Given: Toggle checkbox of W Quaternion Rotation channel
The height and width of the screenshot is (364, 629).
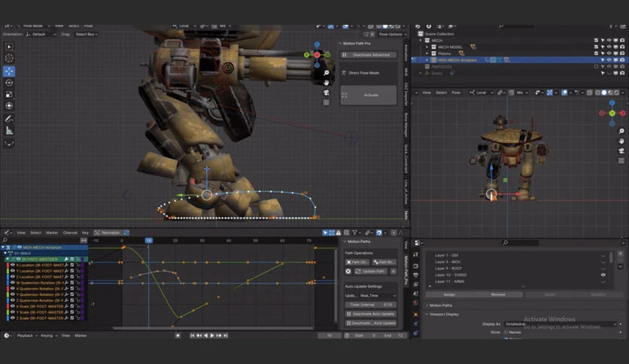Looking at the screenshot, I should pyautogui.click(x=72, y=283).
